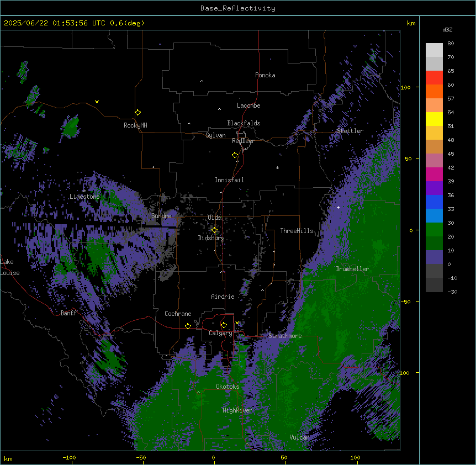Click the Didsbury label
476x465 pixels.
(211, 238)
